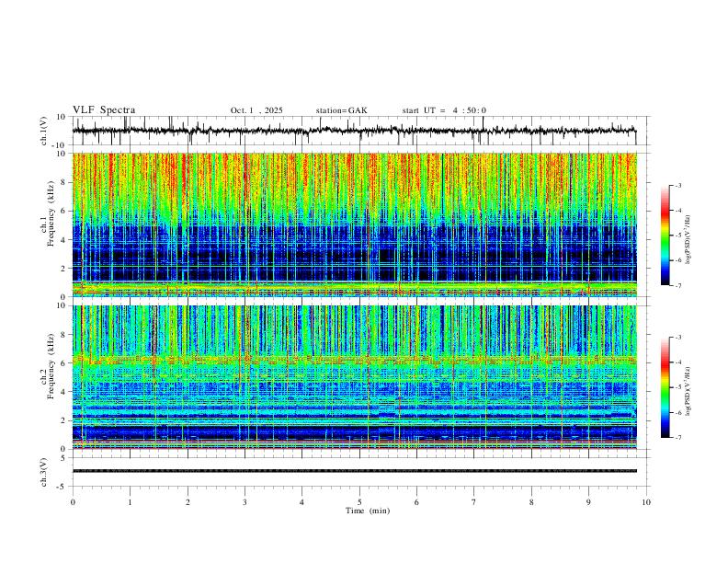Click the "-5" tick on ch.2 colorbar
The image size is (728, 563).
click(x=678, y=387)
